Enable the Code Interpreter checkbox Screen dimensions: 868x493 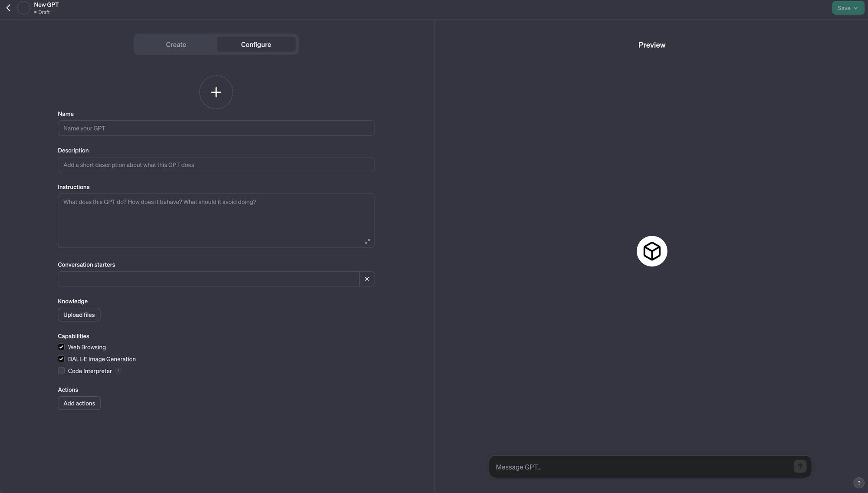pyautogui.click(x=61, y=371)
